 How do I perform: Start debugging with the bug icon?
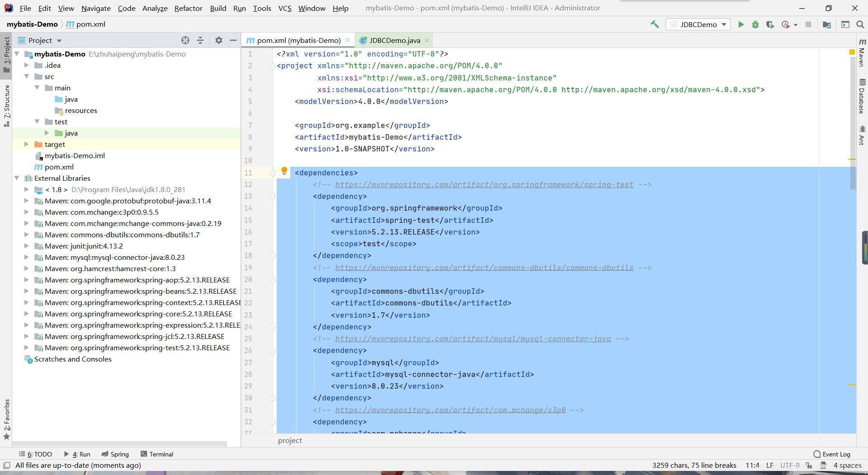[755, 24]
